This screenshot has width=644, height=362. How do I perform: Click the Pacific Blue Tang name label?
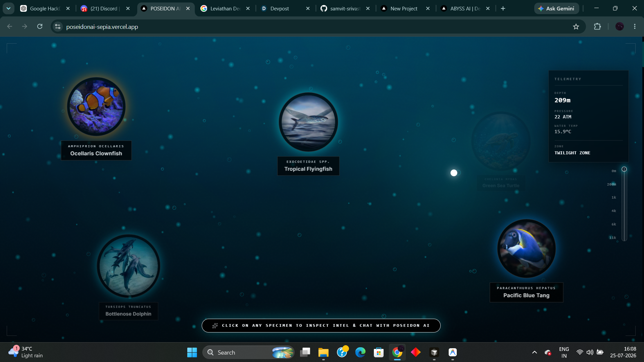pyautogui.click(x=526, y=292)
